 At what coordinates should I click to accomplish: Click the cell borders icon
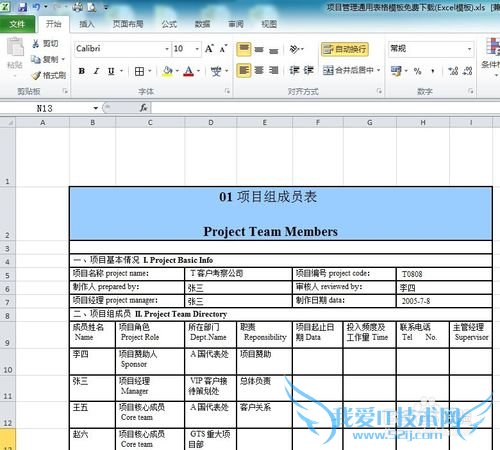tap(139, 71)
